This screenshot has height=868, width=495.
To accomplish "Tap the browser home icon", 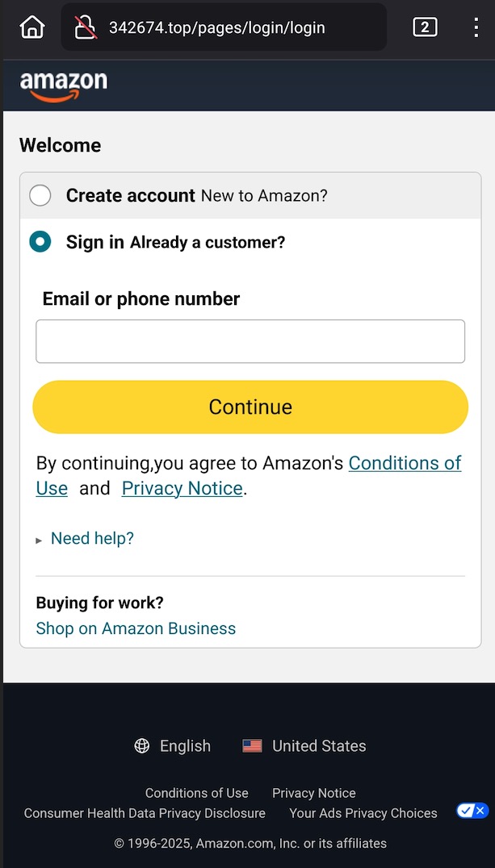I will pyautogui.click(x=32, y=27).
